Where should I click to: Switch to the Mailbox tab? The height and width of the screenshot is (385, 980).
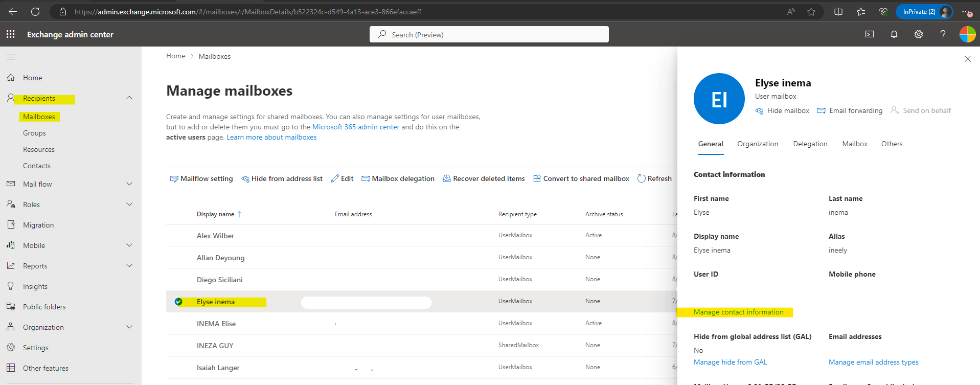tap(855, 144)
